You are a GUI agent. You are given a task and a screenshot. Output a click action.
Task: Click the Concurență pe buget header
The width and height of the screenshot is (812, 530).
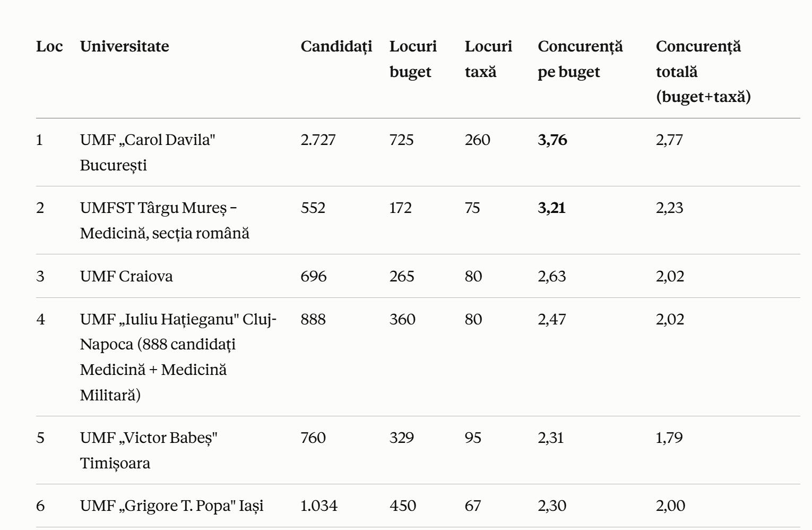(x=580, y=59)
